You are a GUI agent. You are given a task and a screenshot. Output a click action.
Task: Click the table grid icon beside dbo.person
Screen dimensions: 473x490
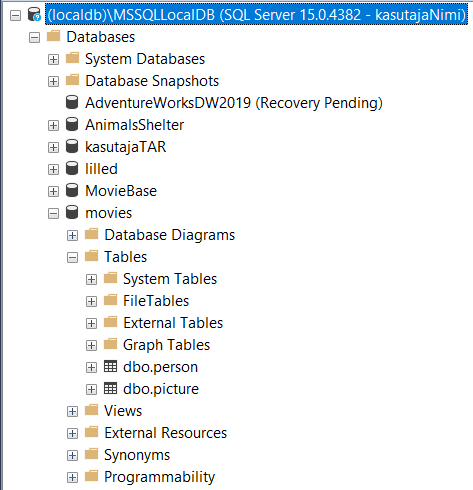(x=110, y=367)
